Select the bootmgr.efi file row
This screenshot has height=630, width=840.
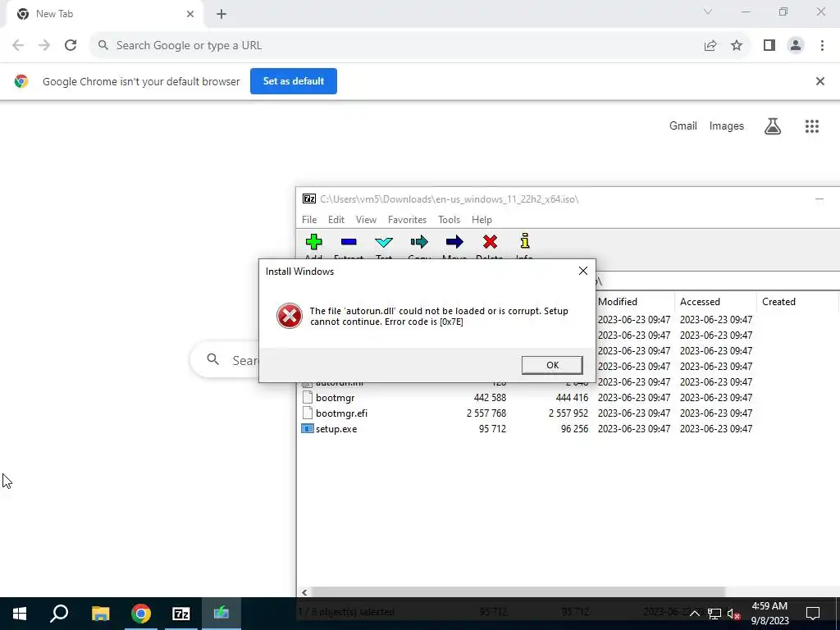coord(526,413)
